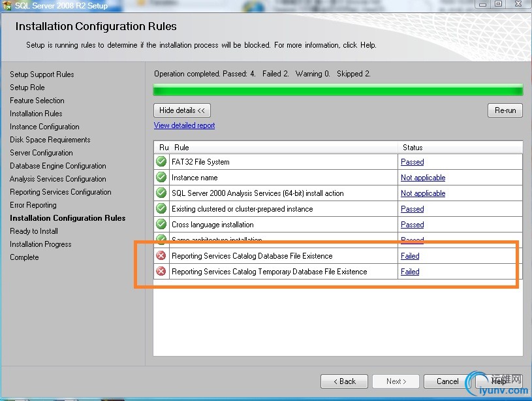The width and height of the screenshot is (532, 401).
Task: Select the Setup Role step
Action: (x=27, y=88)
